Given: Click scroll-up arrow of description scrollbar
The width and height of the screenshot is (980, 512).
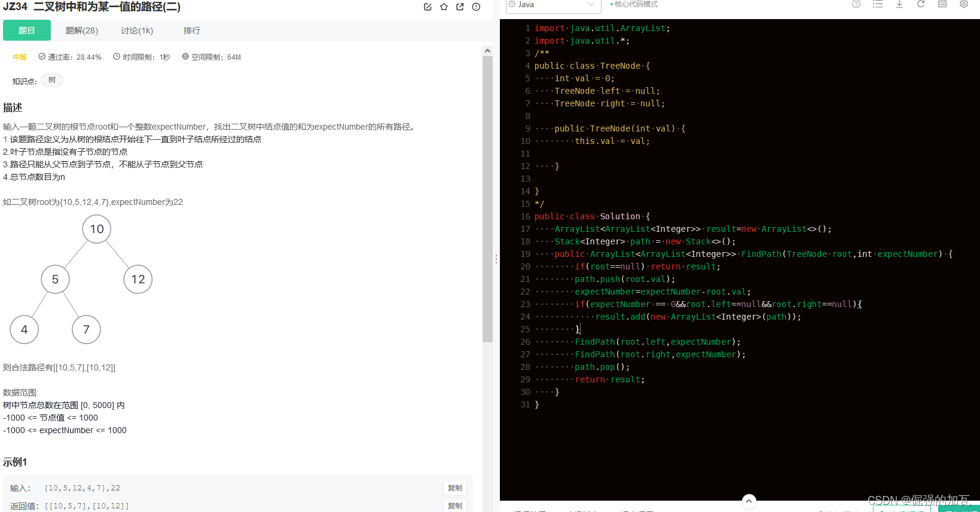Looking at the screenshot, I should click(x=487, y=51).
